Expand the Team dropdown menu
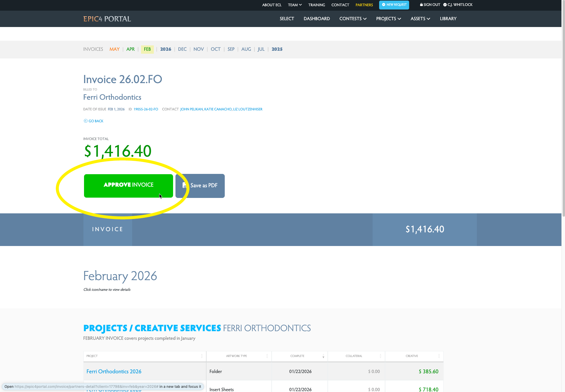The height and width of the screenshot is (392, 565). tap(295, 5)
